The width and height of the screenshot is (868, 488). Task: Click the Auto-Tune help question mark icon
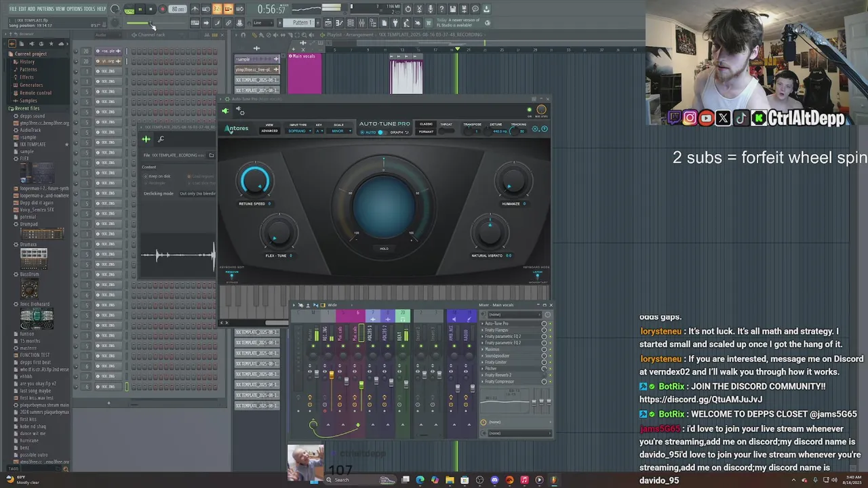[544, 129]
